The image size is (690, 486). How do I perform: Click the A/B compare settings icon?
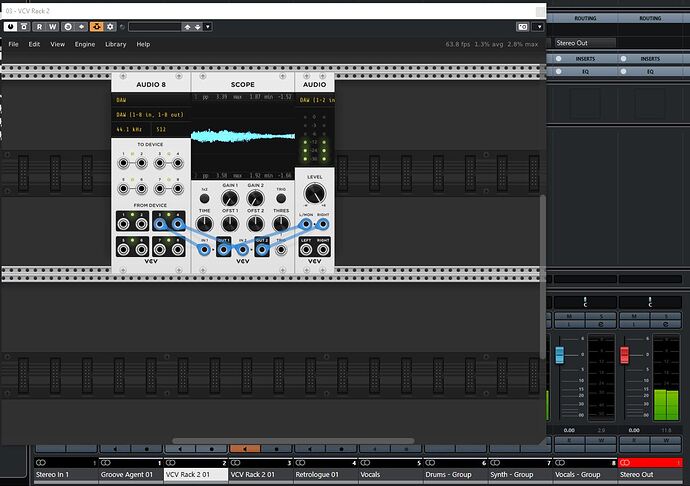68,27
